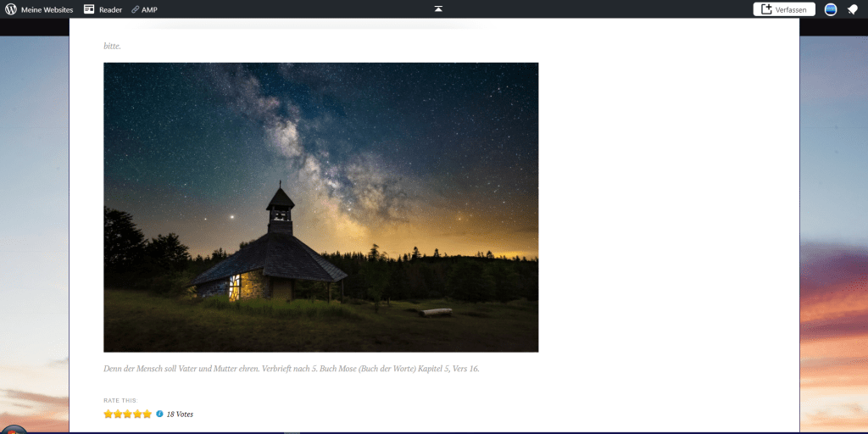The width and height of the screenshot is (868, 434).
Task: Click the Reader card icon
Action: (x=89, y=9)
